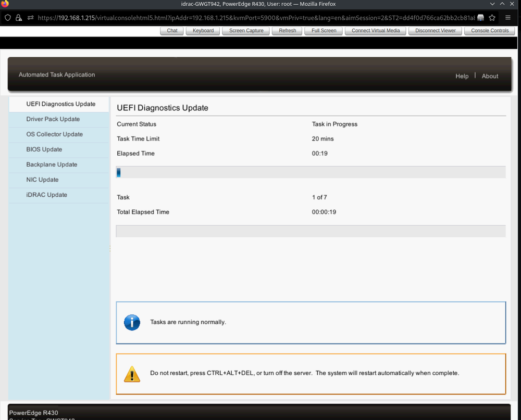The height and width of the screenshot is (420, 521).
Task: Select the iDRAC Update sidebar entry
Action: pyautogui.click(x=46, y=195)
